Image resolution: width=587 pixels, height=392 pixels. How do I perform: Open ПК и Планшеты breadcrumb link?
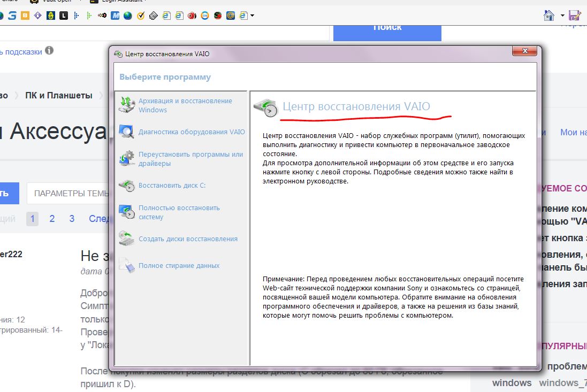click(x=59, y=95)
